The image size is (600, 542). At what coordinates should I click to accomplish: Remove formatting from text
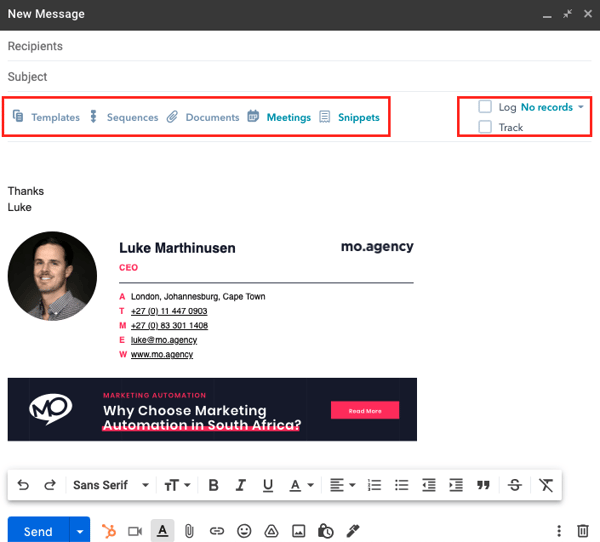click(x=546, y=485)
